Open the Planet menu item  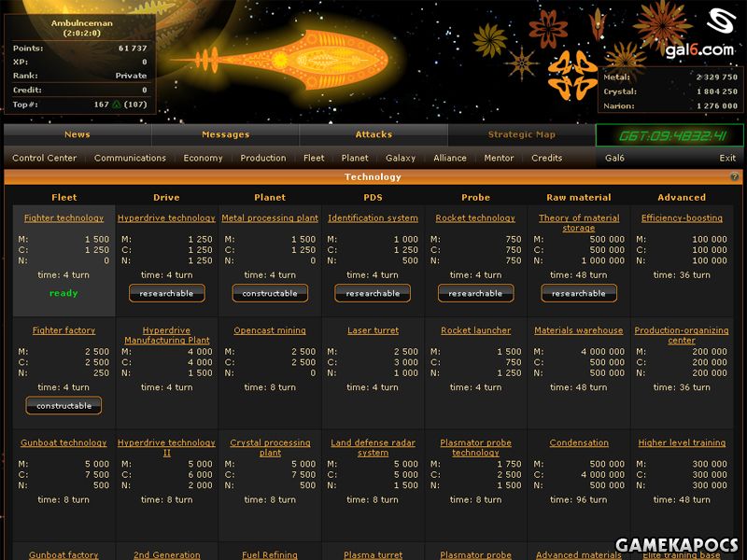click(x=355, y=158)
